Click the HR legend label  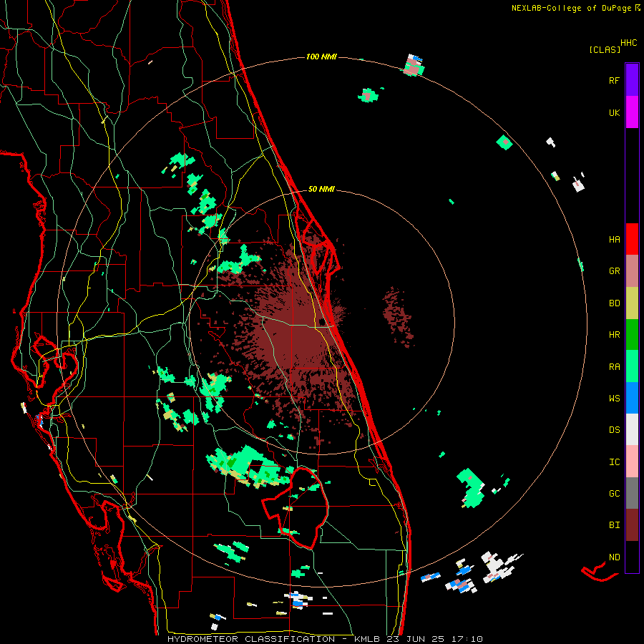[x=614, y=335]
